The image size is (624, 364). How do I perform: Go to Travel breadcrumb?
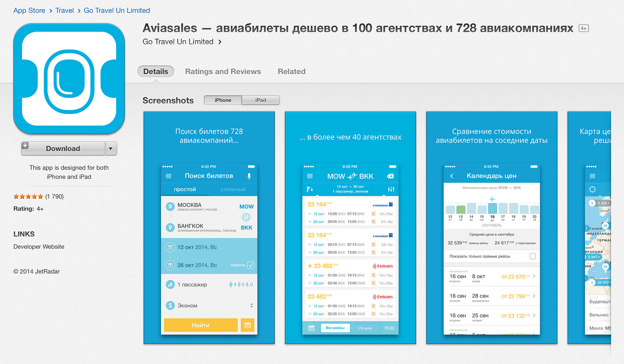click(x=64, y=11)
